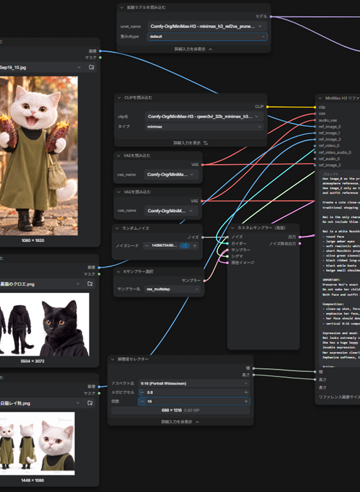Open the dtype dropdown showing default
Viewport: 360px width, 492px height.
pyautogui.click(x=207, y=37)
